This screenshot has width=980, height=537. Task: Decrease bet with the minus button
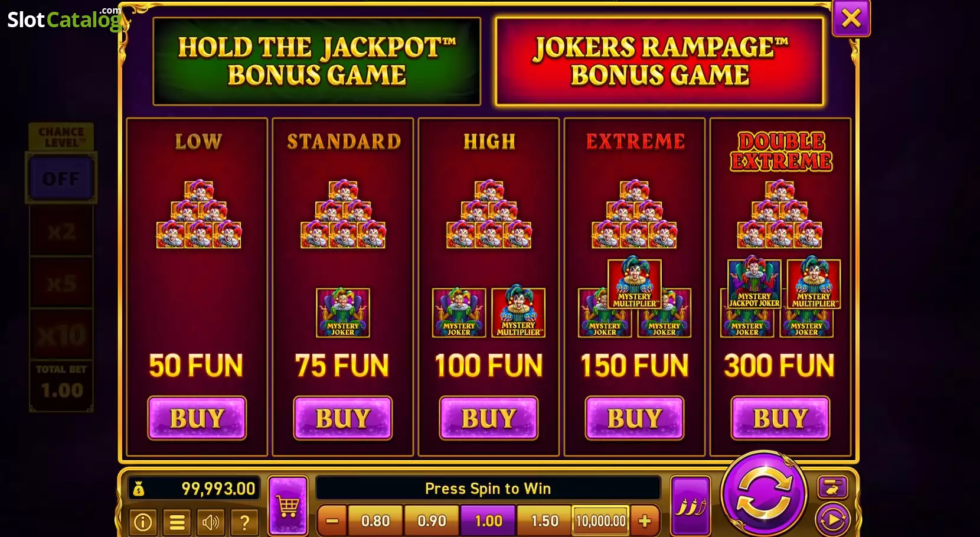click(332, 521)
